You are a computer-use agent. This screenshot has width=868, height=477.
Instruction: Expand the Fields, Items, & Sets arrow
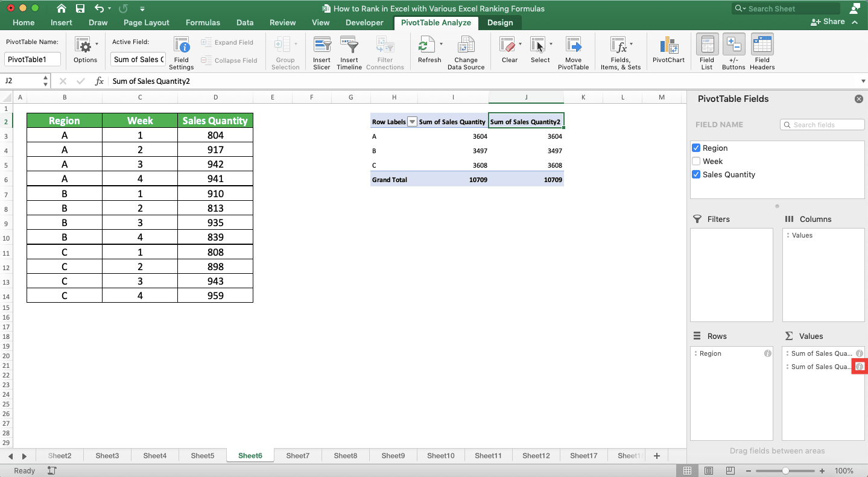coord(631,44)
